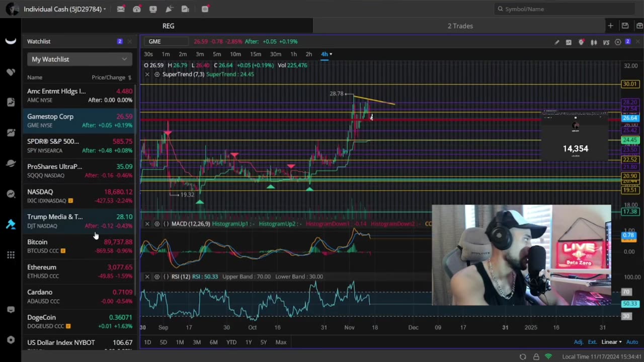
Task: Change candlestick chart type icon
Action: click(x=594, y=42)
